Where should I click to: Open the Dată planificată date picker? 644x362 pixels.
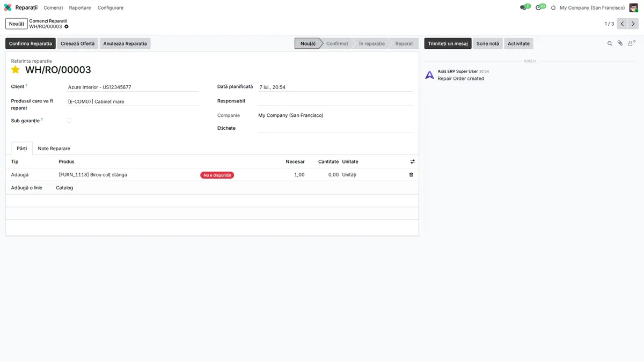335,87
